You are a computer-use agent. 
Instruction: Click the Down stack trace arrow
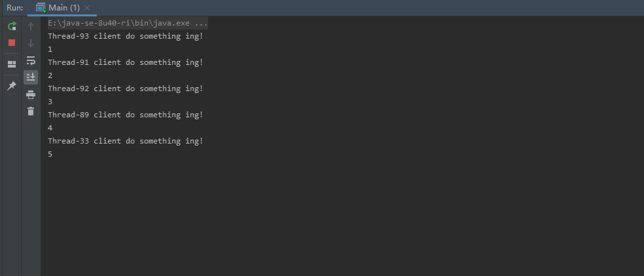[31, 43]
